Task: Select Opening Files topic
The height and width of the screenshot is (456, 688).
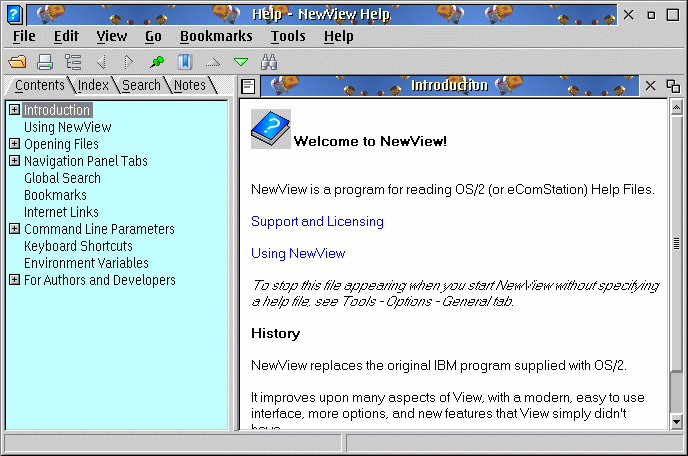Action: [x=61, y=144]
